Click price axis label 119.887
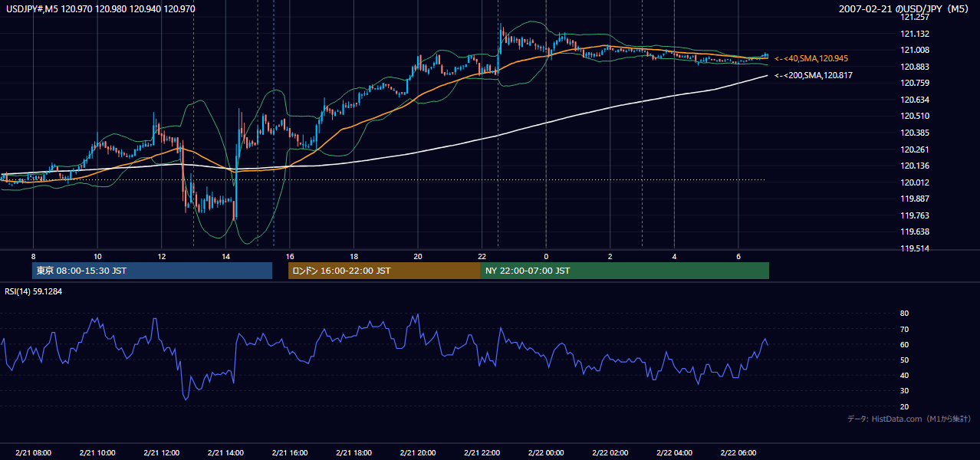The image size is (980, 460). coord(914,199)
